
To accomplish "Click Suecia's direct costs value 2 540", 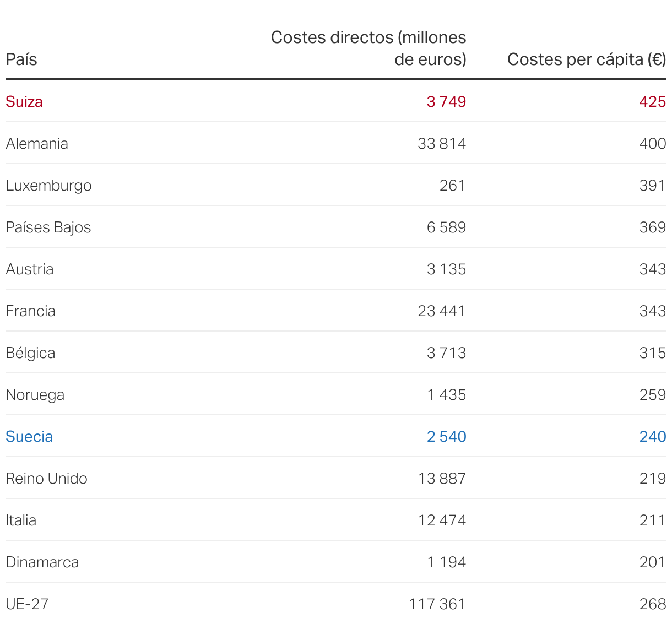I will (446, 437).
